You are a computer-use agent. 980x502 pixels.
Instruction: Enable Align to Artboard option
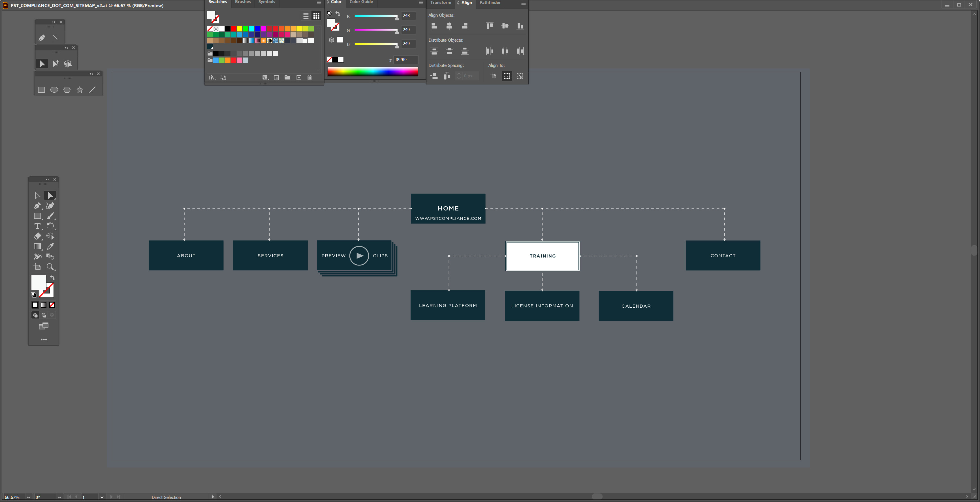tap(494, 76)
